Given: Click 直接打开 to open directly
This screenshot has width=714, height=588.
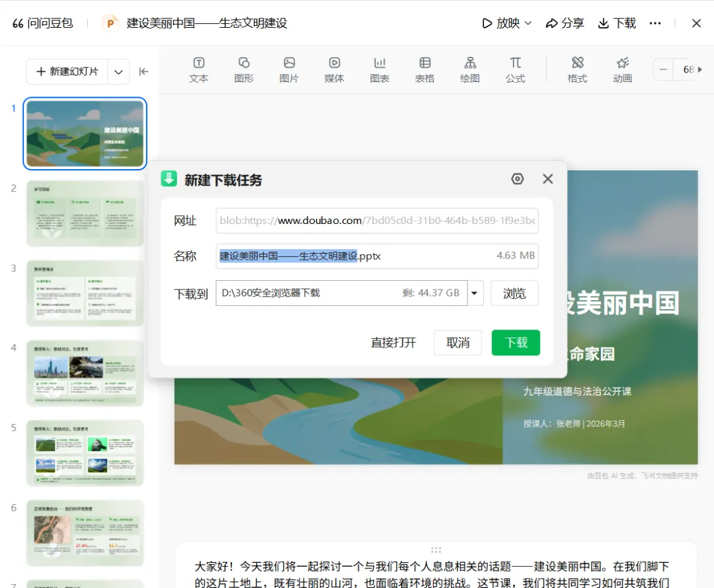Looking at the screenshot, I should click(x=393, y=343).
